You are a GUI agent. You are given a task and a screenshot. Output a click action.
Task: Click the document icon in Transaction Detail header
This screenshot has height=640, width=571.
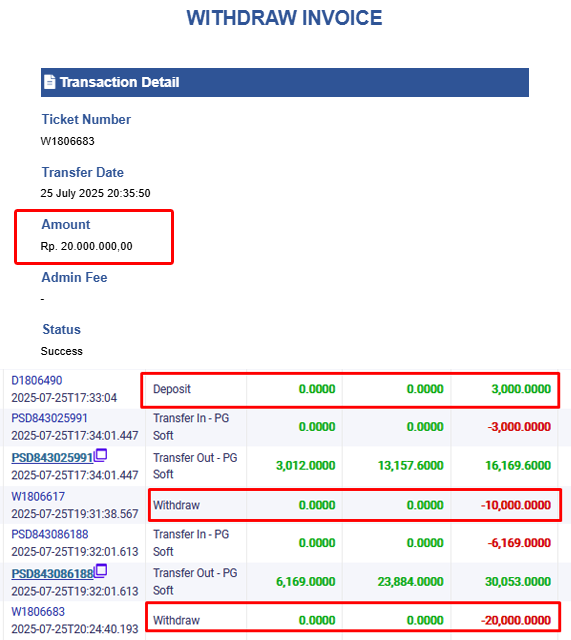(50, 82)
